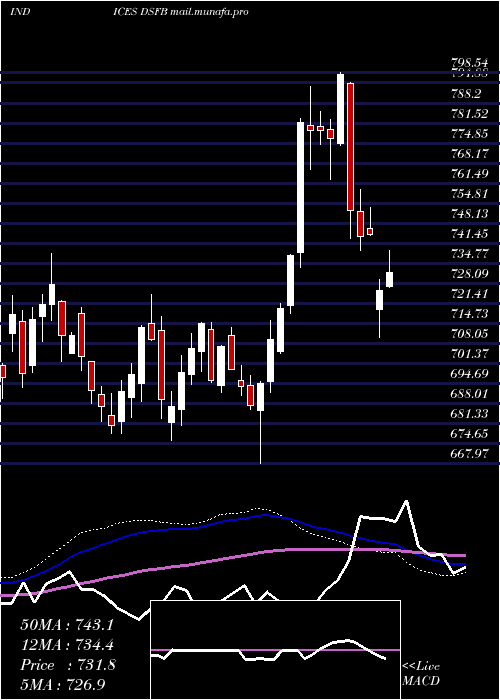Click the 674.65 price label
The image size is (500, 700).
(x=469, y=433)
